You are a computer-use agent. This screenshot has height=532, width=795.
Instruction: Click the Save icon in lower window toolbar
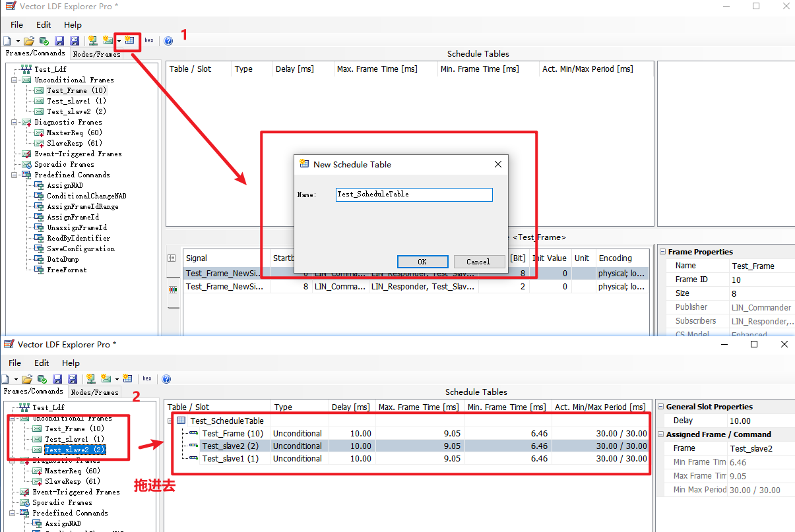click(x=57, y=379)
